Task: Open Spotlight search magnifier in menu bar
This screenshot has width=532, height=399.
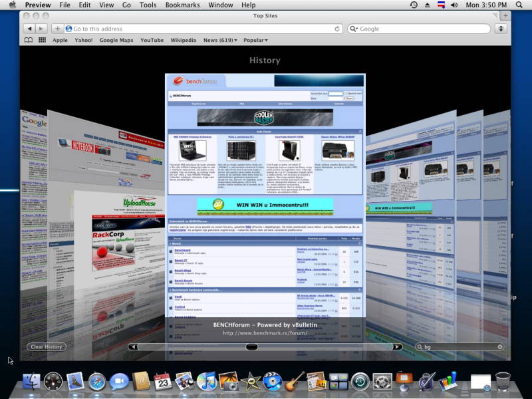Action: click(519, 5)
